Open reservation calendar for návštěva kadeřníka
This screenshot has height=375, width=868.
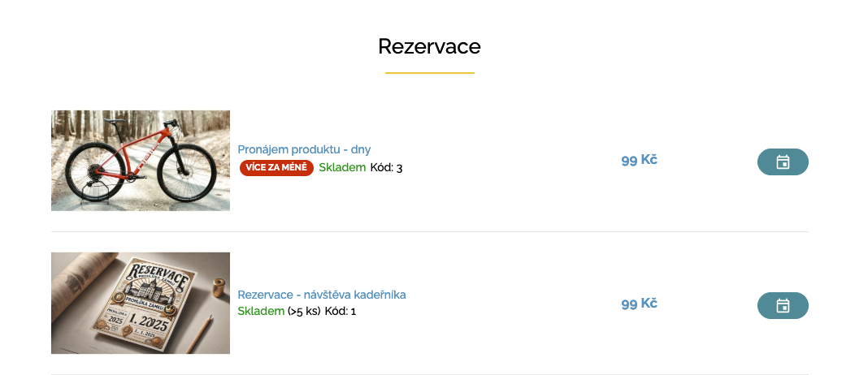[783, 305]
